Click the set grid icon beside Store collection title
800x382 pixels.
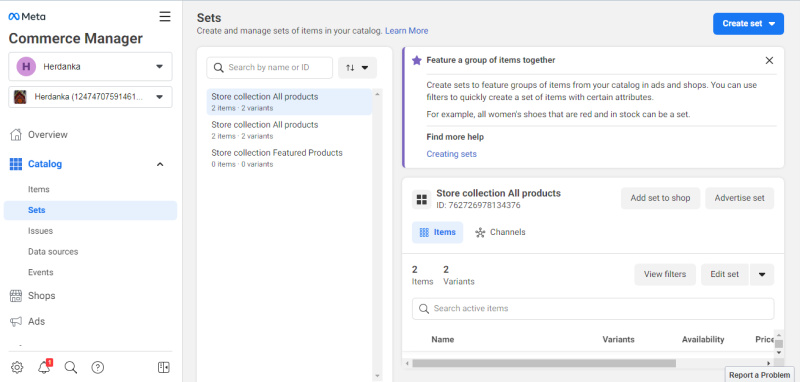[421, 199]
